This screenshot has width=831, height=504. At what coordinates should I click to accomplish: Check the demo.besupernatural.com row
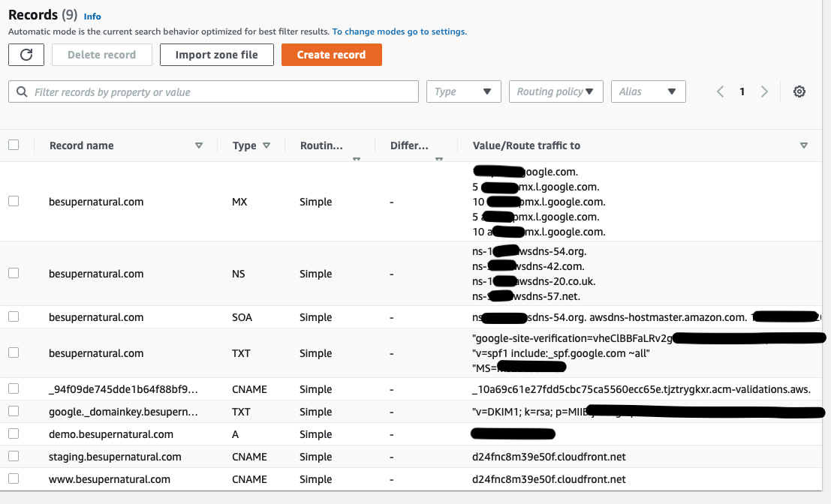tap(14, 433)
